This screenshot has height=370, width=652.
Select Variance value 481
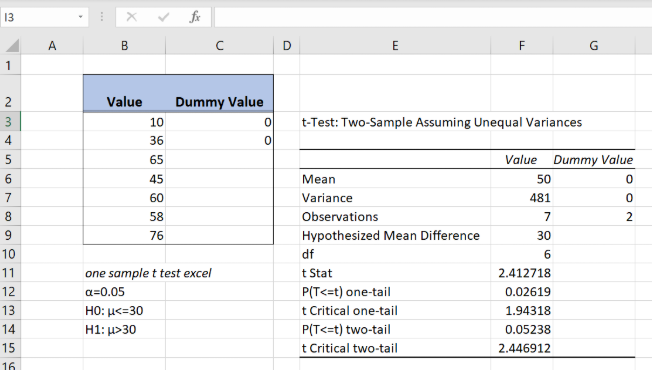pyautogui.click(x=522, y=197)
